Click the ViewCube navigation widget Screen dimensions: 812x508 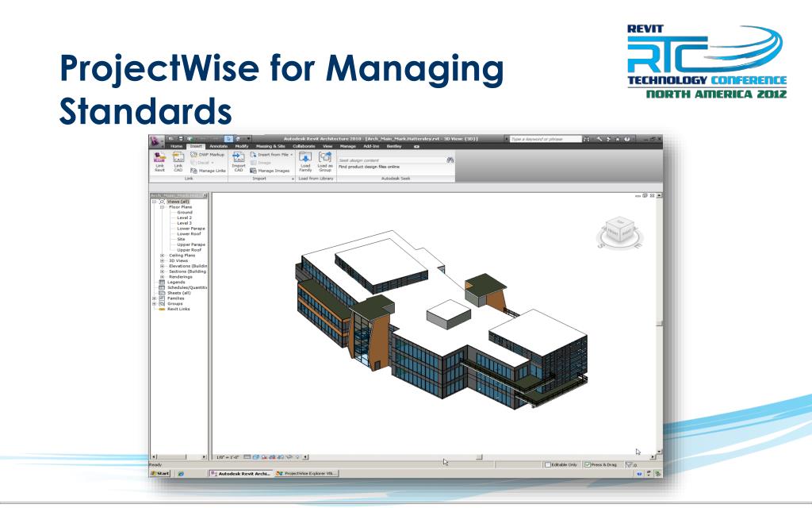tap(619, 232)
